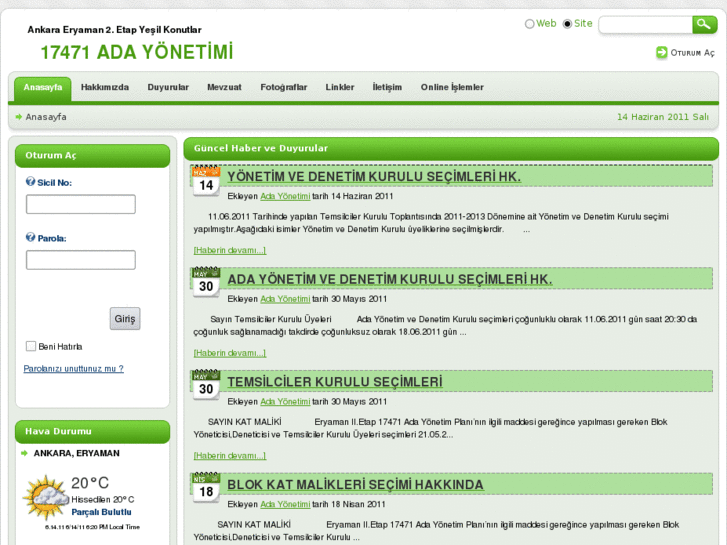The width and height of the screenshot is (727, 545).
Task: Click the Oturum Aç link in header
Action: (x=692, y=53)
